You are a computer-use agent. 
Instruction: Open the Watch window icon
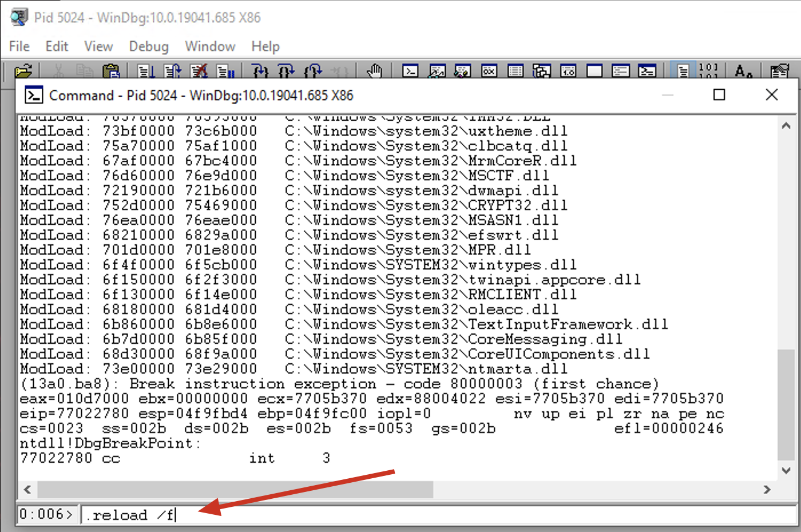437,72
